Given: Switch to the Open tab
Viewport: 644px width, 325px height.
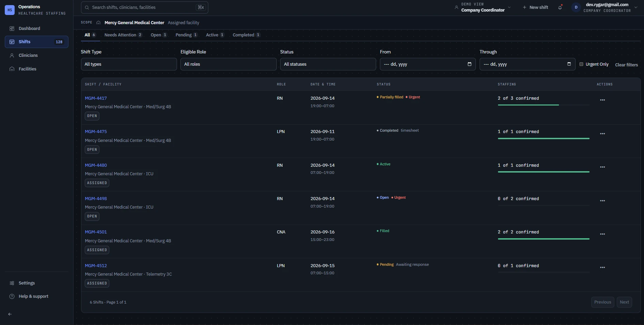Looking at the screenshot, I should (x=159, y=35).
